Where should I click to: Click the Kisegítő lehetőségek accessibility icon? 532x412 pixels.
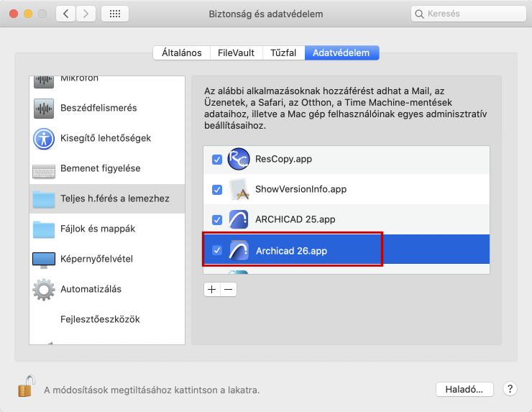(x=44, y=139)
